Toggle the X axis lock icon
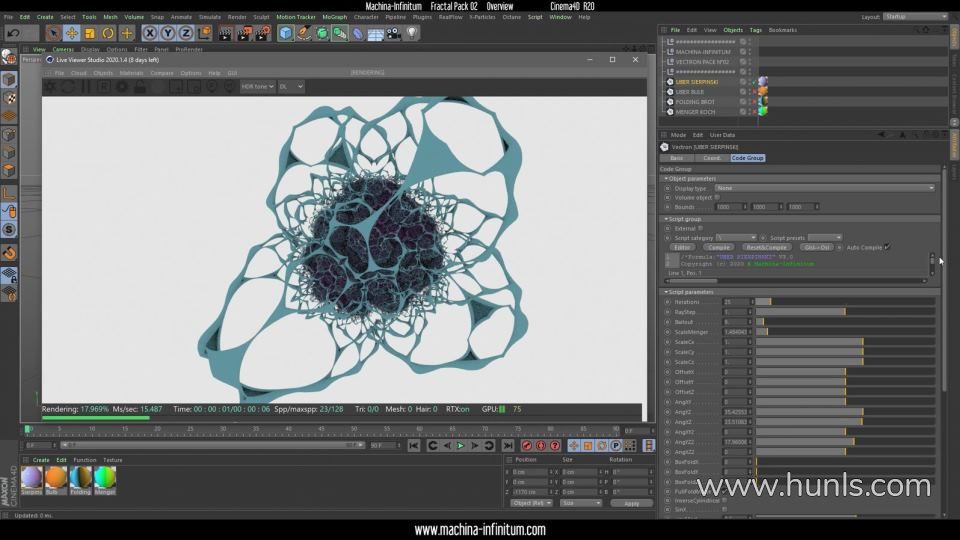 (x=150, y=33)
